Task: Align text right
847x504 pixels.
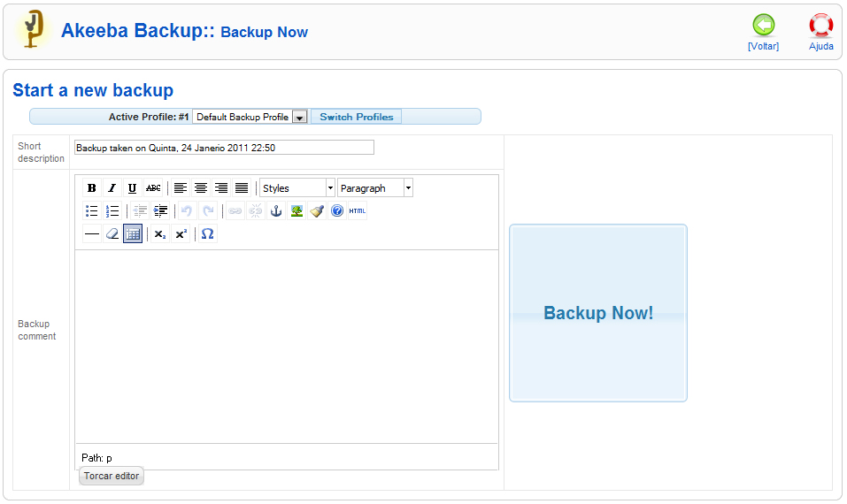Action: pyautogui.click(x=221, y=187)
